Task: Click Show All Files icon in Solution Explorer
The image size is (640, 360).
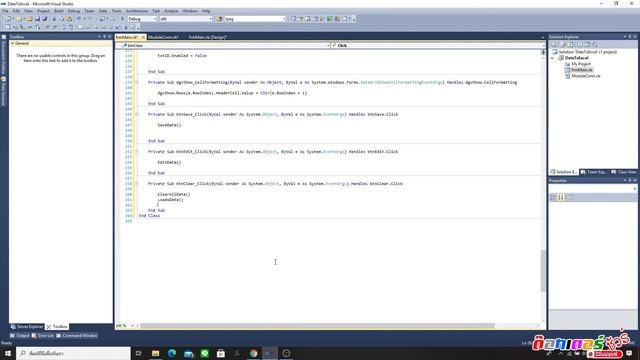Action: [x=563, y=44]
